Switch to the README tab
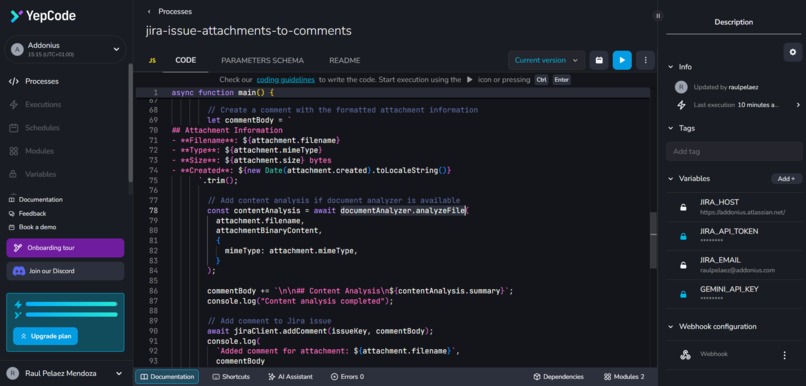The image size is (806, 386). [344, 60]
